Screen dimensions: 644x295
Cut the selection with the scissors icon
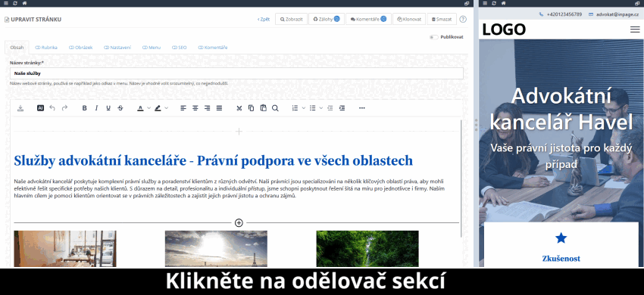239,108
